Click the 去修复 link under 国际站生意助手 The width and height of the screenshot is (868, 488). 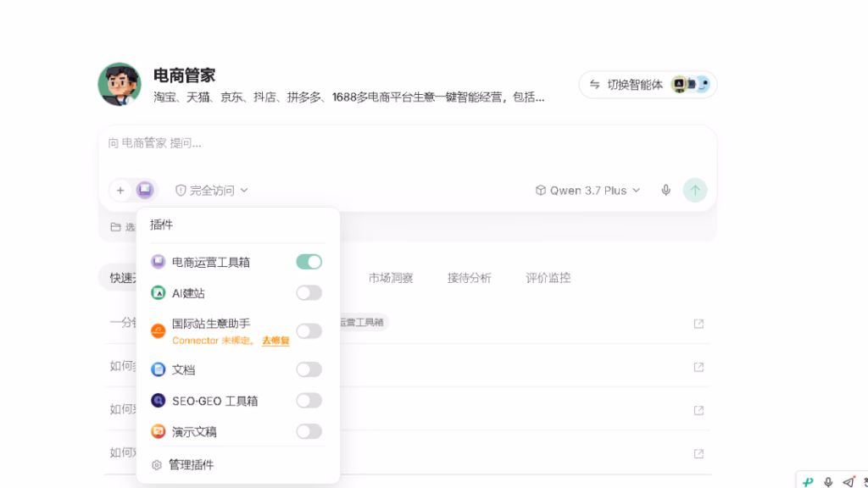[x=275, y=341]
